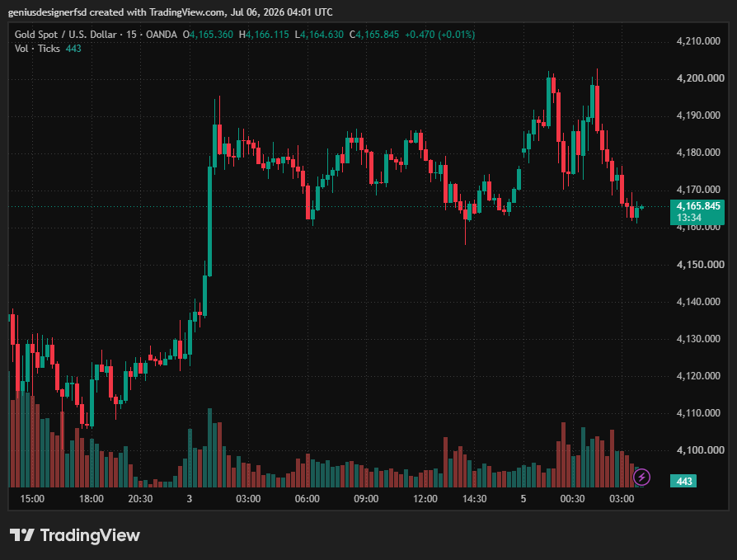
Task: Click the 13:34 countdown timer
Action: 688,218
